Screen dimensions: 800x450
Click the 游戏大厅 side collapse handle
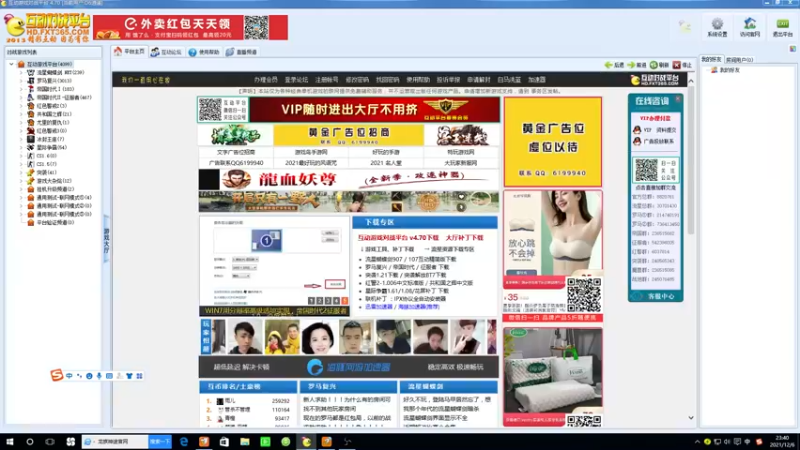[x=107, y=239]
